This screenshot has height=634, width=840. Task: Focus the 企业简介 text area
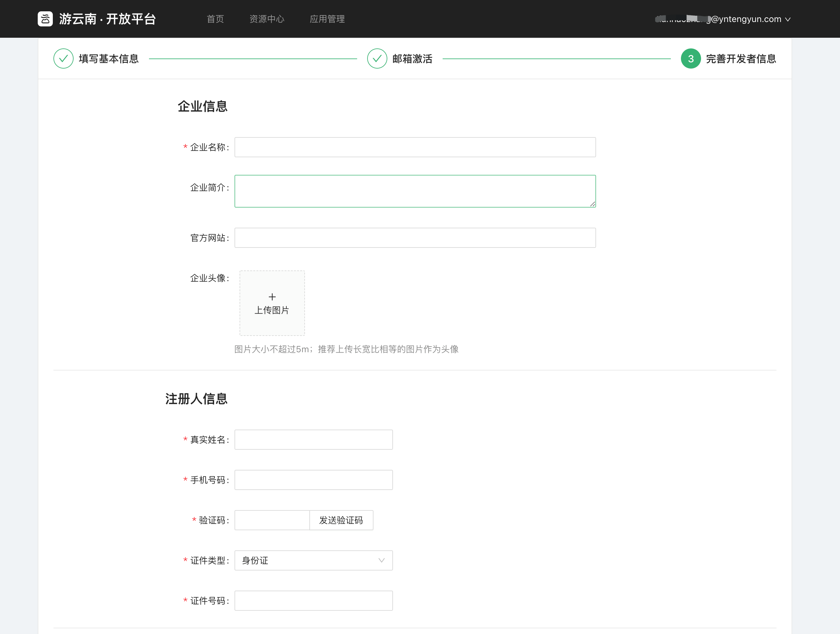pos(415,191)
